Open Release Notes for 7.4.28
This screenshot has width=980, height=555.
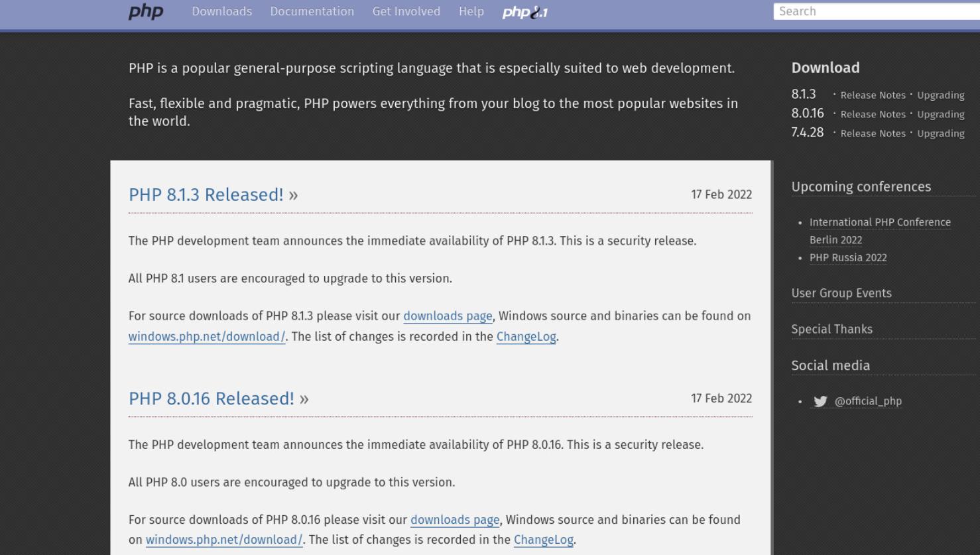click(x=873, y=133)
